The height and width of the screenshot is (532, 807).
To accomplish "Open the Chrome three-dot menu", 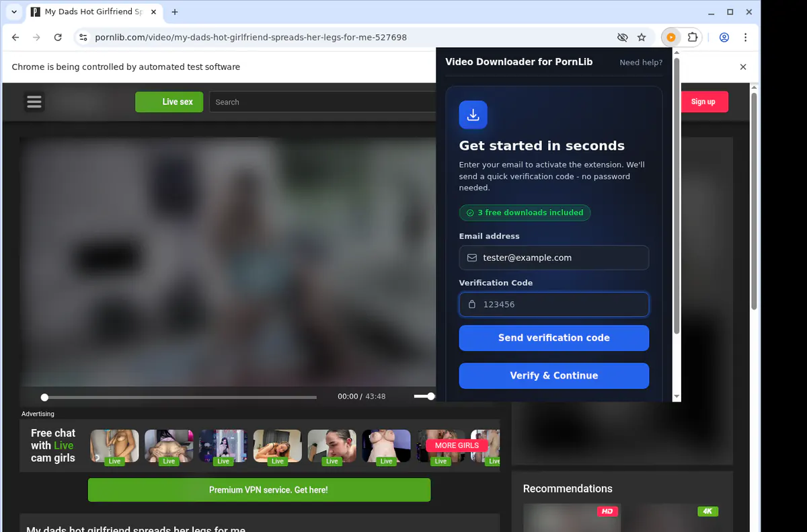I will point(745,38).
